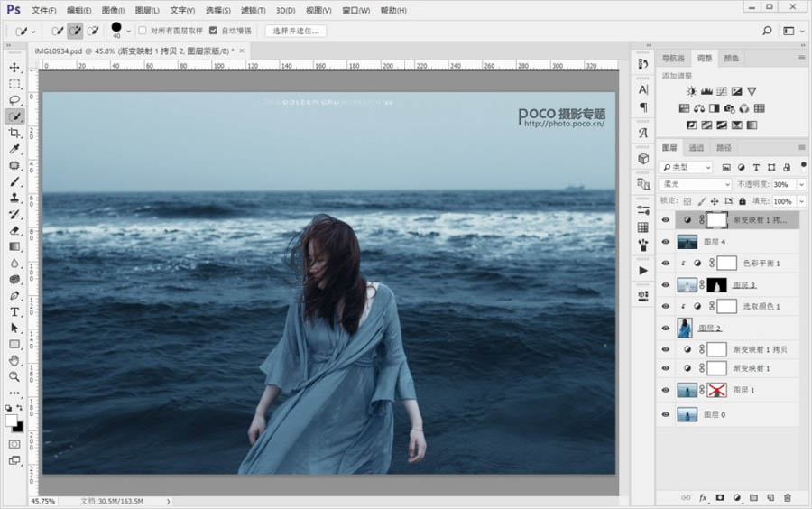Viewport: 812px width, 509px height.
Task: Click the 选择并遮住 button
Action: point(296,31)
